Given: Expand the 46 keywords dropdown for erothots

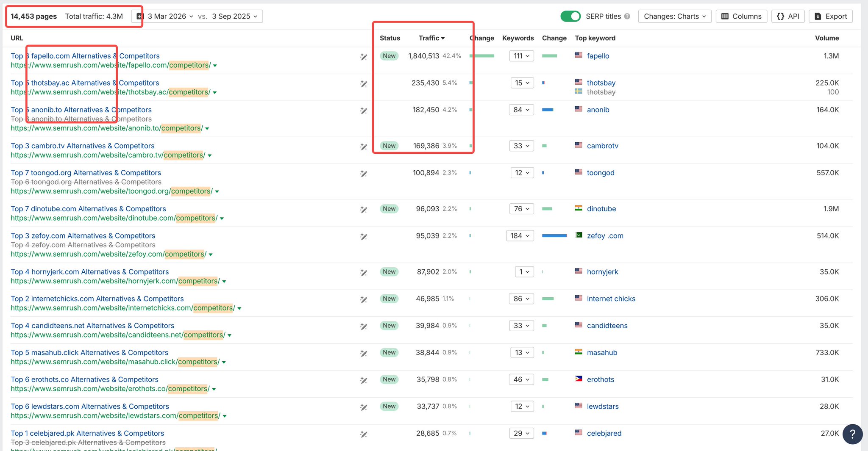Looking at the screenshot, I should pyautogui.click(x=521, y=380).
